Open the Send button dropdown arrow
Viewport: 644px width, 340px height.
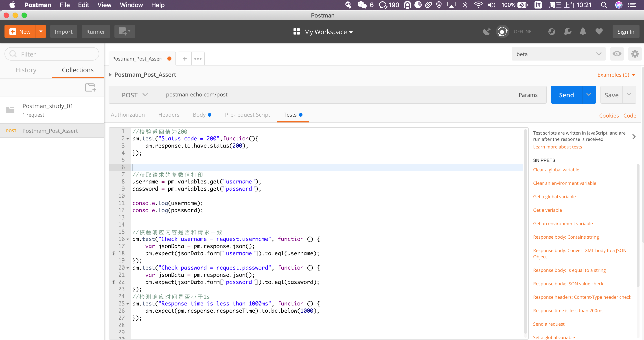pos(589,95)
